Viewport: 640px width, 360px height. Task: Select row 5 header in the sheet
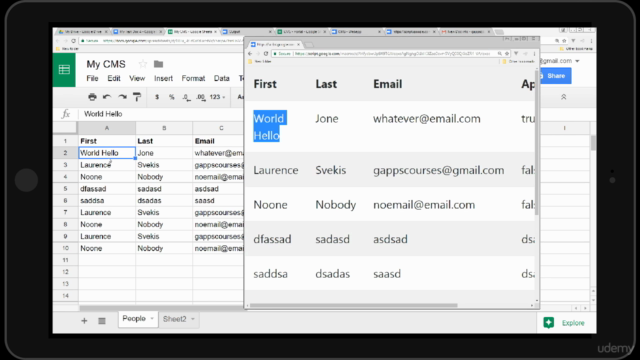click(x=65, y=189)
